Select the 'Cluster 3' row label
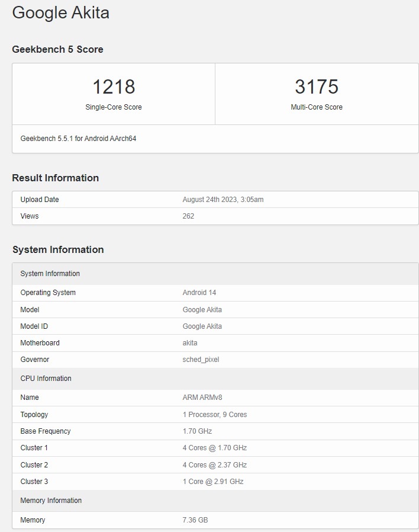Screen dimensions: 419x532 (34, 482)
